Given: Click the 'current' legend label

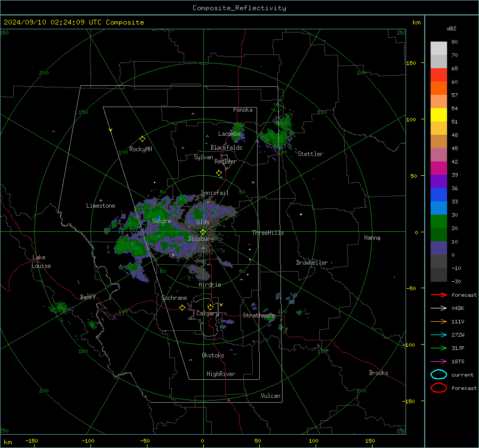Looking at the screenshot, I should (463, 375).
